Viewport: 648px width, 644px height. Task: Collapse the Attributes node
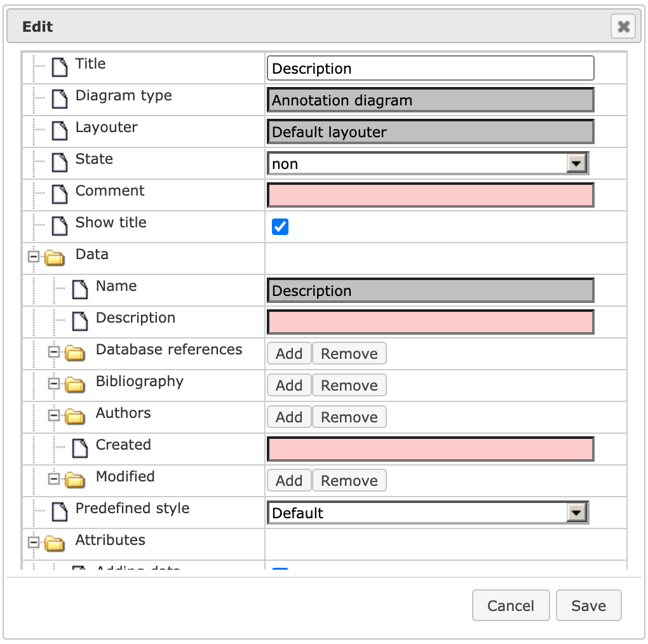[34, 542]
